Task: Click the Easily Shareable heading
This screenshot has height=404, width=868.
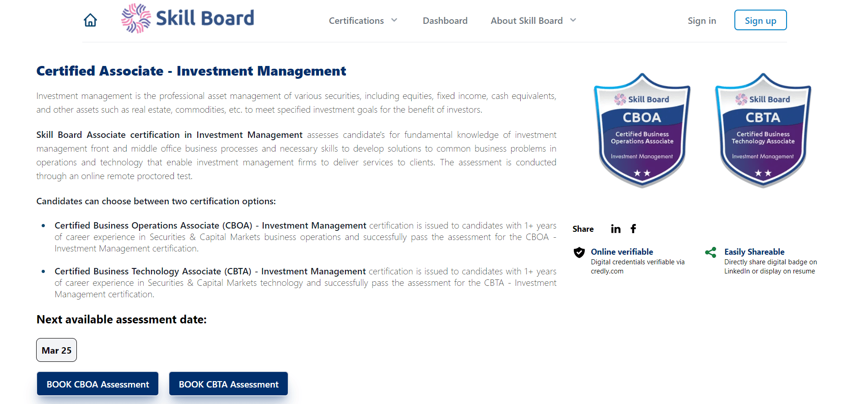Action: tap(754, 251)
